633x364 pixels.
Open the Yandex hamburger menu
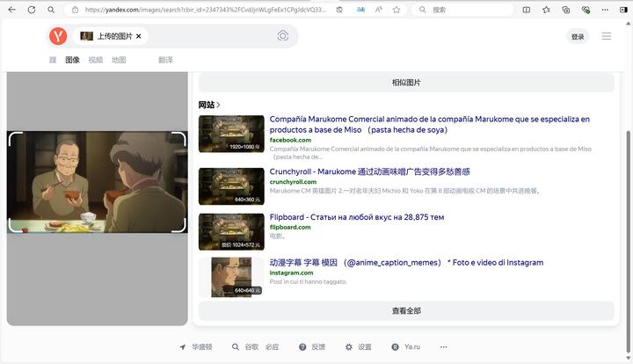coord(607,36)
